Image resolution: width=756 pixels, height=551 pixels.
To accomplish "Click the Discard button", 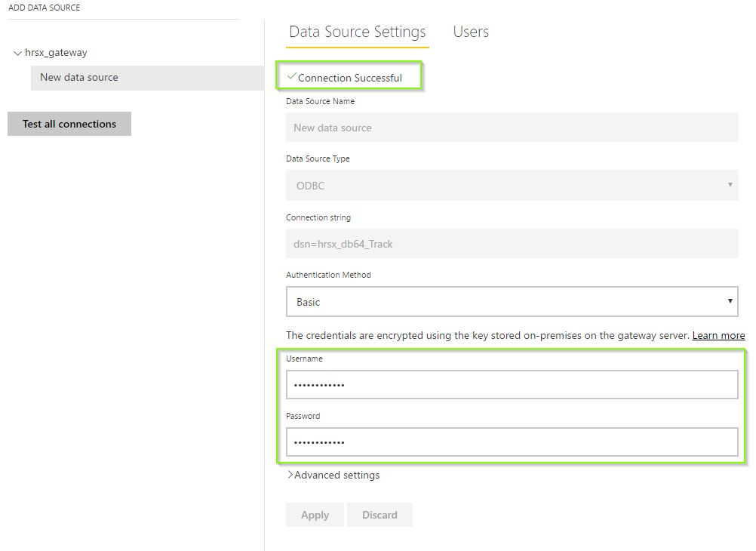I will [x=380, y=515].
